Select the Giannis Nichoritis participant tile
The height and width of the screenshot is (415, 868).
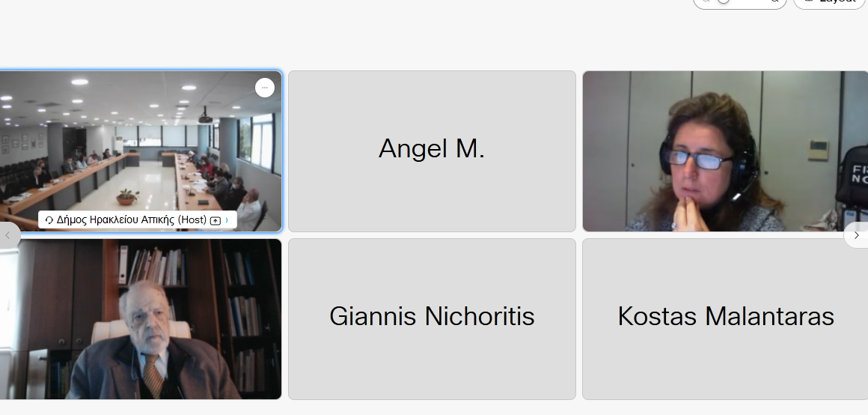[x=432, y=319]
